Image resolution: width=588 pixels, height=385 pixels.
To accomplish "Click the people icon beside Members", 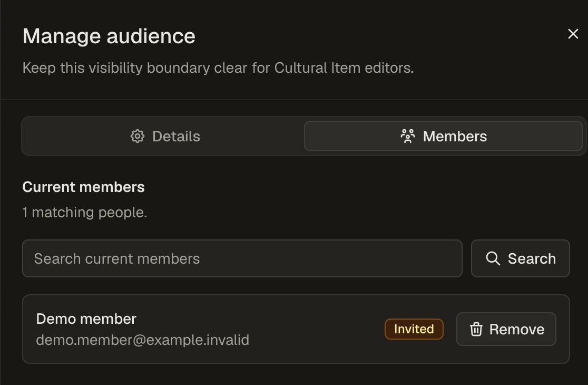I will [408, 136].
